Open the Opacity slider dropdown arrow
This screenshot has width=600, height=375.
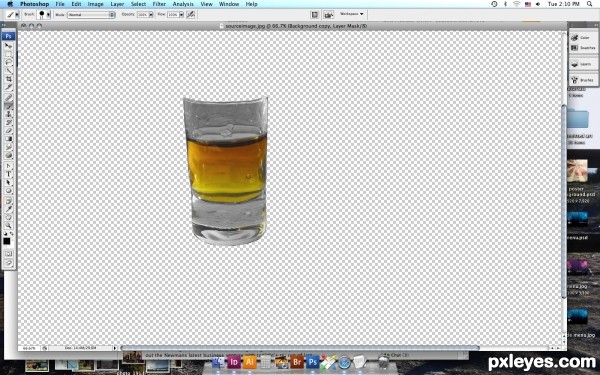[x=151, y=15]
